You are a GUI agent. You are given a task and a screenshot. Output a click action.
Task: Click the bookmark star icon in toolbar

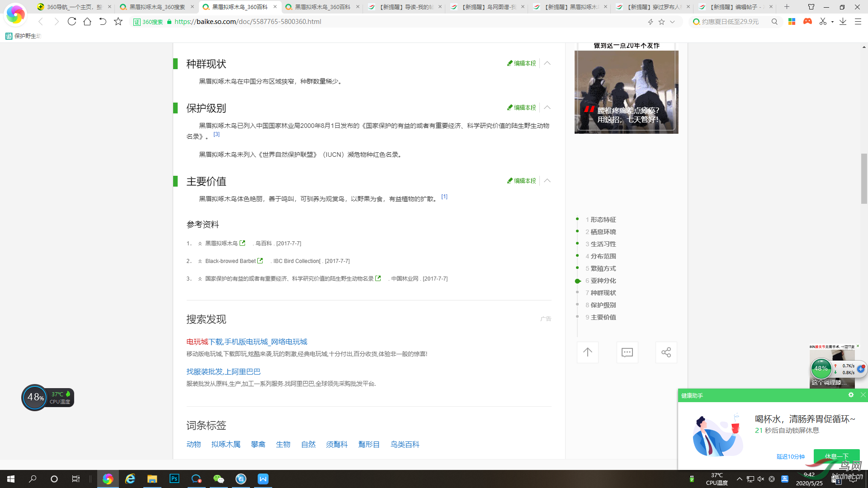point(118,21)
